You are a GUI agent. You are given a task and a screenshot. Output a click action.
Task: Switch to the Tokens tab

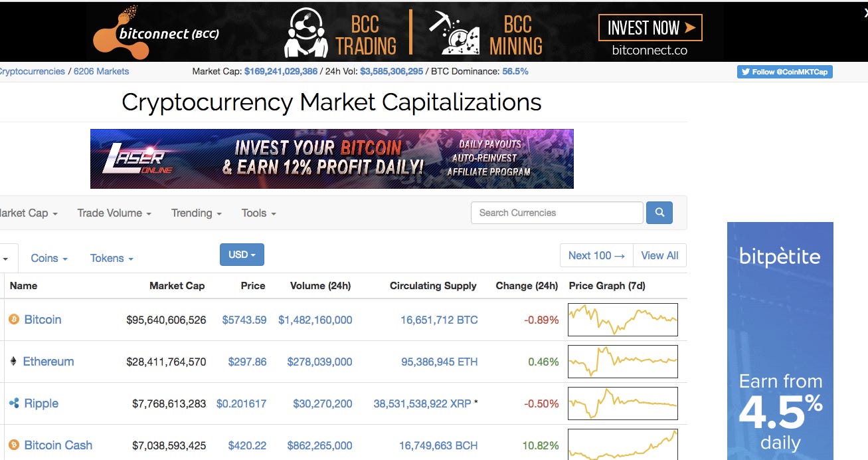pyautogui.click(x=112, y=258)
